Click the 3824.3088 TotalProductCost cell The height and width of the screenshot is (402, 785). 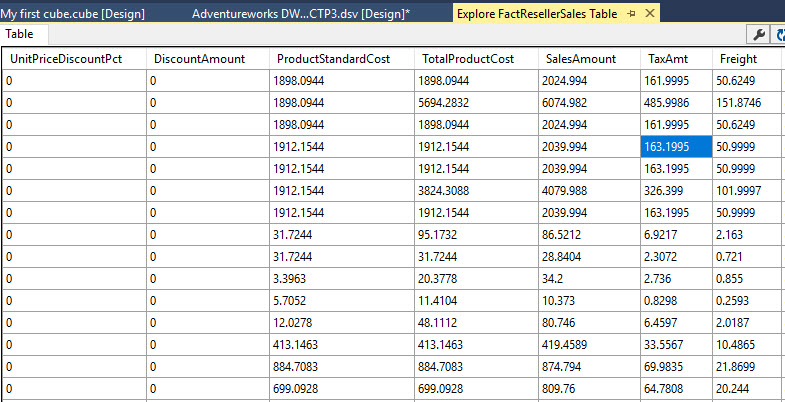pyautogui.click(x=478, y=190)
